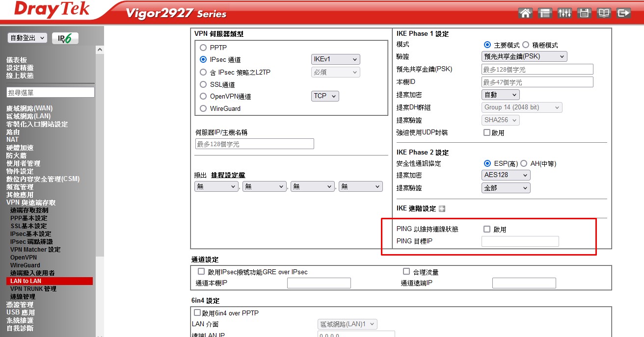This screenshot has height=337, width=644.
Task: Click the logout arrow icon
Action: (x=623, y=13)
